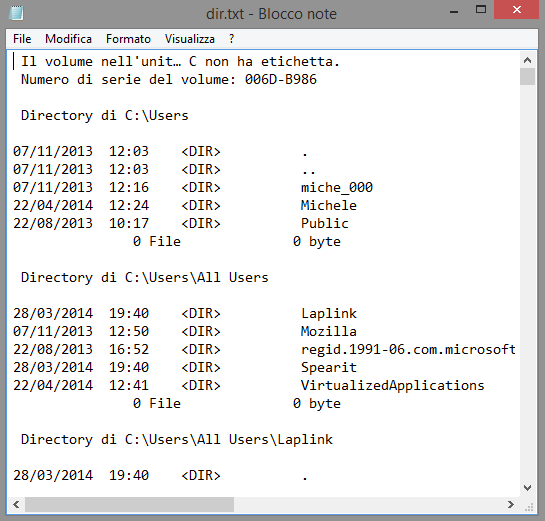Click line 'Directory di C:\Users\All Users\Laplink'

[177, 440]
